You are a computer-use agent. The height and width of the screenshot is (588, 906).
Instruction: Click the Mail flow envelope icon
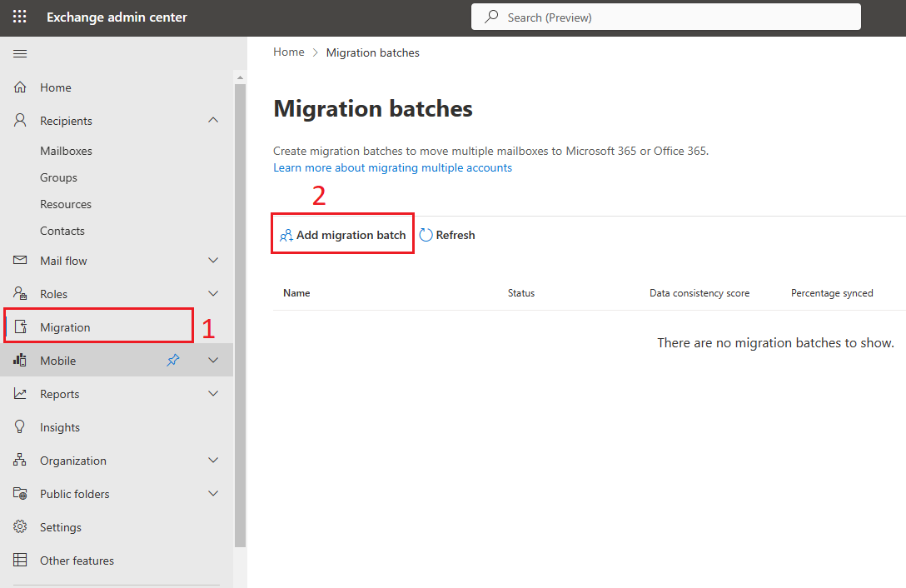click(20, 260)
